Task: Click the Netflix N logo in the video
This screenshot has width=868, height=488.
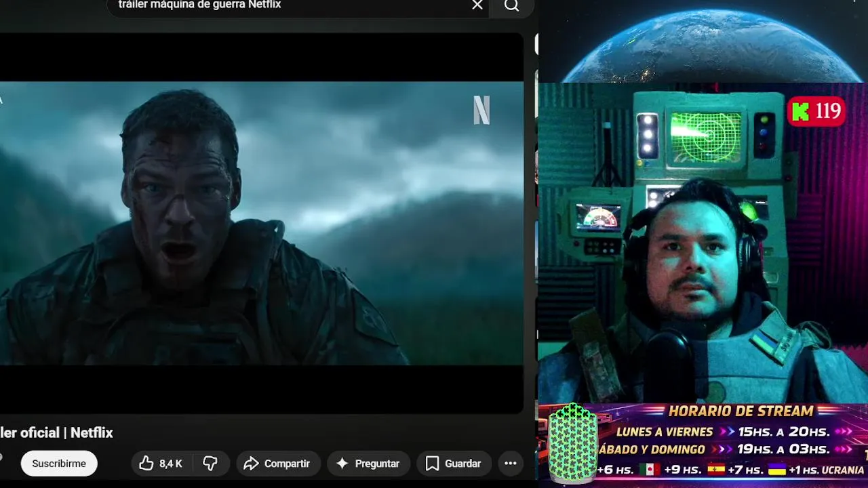Action: coord(481,110)
